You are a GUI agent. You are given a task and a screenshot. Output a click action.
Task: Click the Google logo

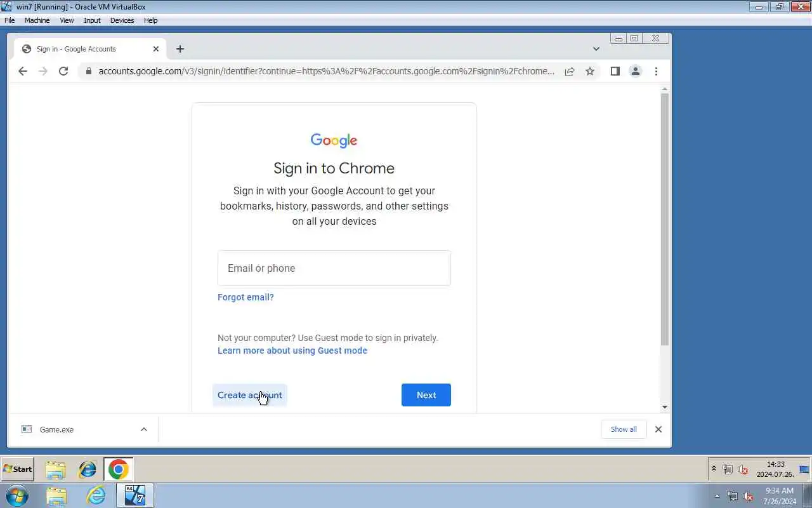pyautogui.click(x=334, y=140)
